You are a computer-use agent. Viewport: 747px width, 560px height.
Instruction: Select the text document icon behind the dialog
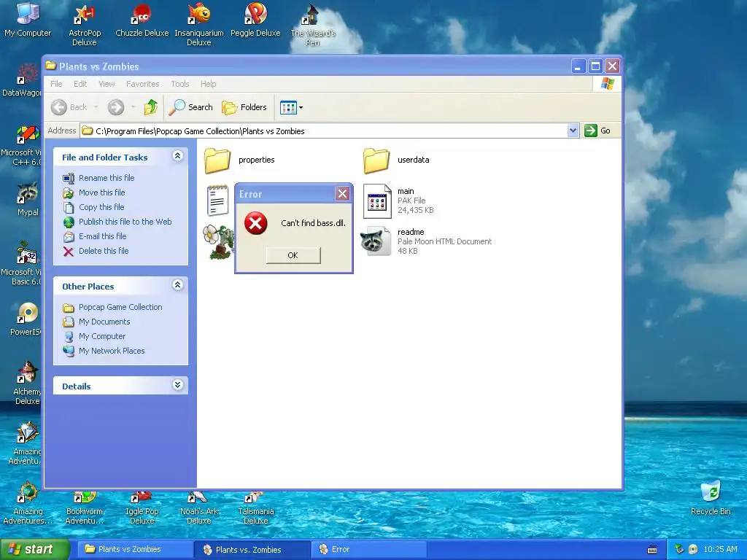217,201
